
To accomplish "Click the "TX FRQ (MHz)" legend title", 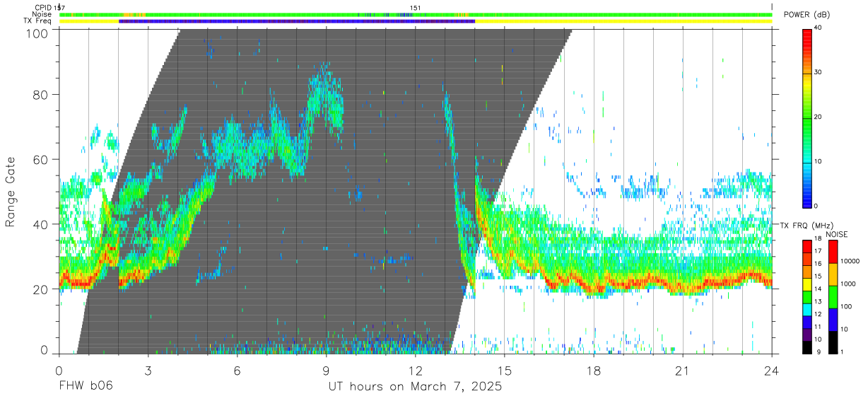I will [x=807, y=226].
